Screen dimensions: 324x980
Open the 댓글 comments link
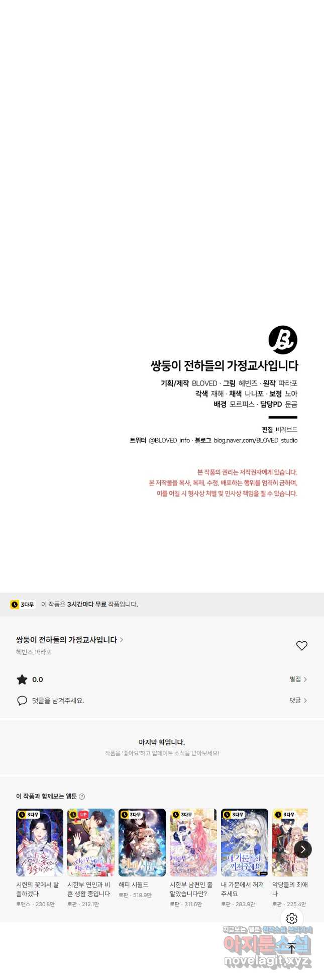[298, 701]
